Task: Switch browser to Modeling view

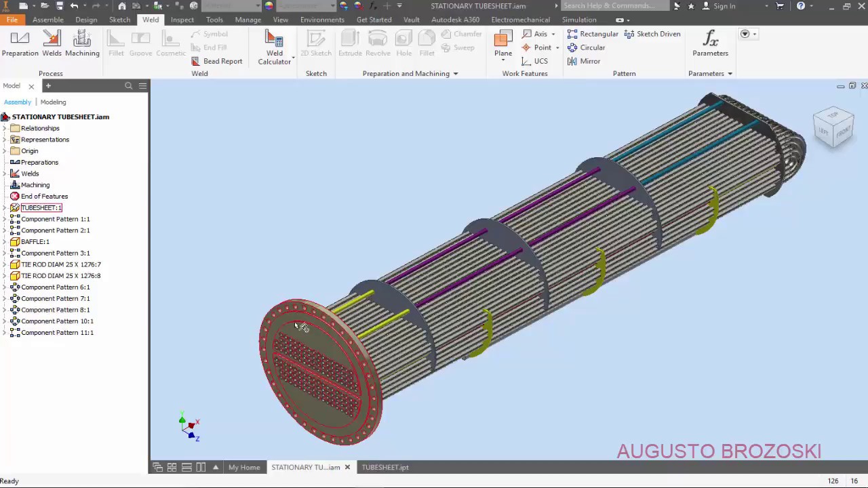Action: tap(53, 102)
